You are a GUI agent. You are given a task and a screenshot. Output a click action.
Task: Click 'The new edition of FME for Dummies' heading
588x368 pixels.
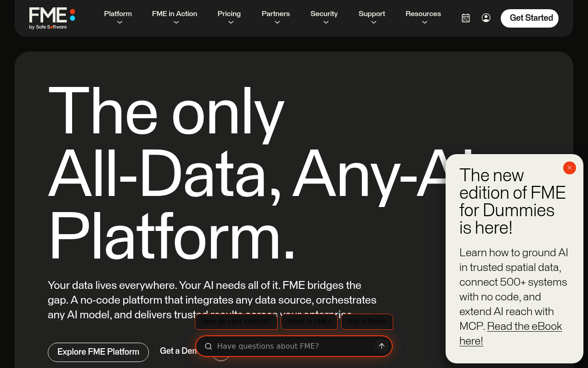[513, 201]
